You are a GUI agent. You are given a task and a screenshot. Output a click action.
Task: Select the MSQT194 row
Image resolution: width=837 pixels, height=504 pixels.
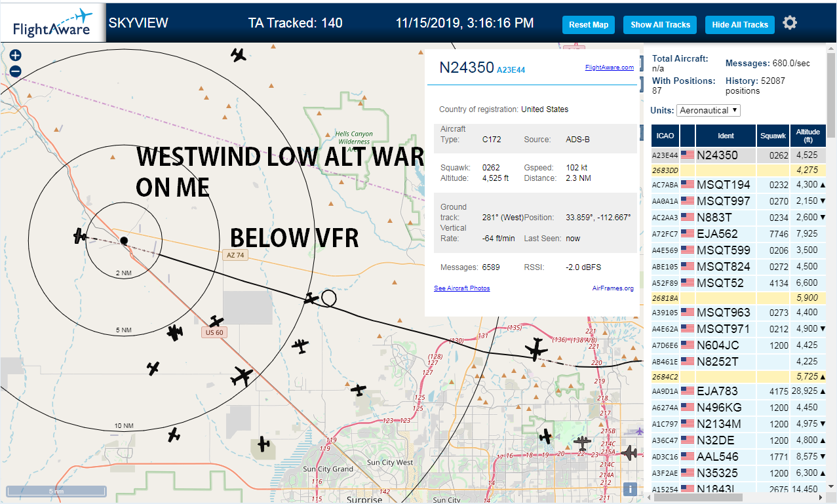[738, 185]
